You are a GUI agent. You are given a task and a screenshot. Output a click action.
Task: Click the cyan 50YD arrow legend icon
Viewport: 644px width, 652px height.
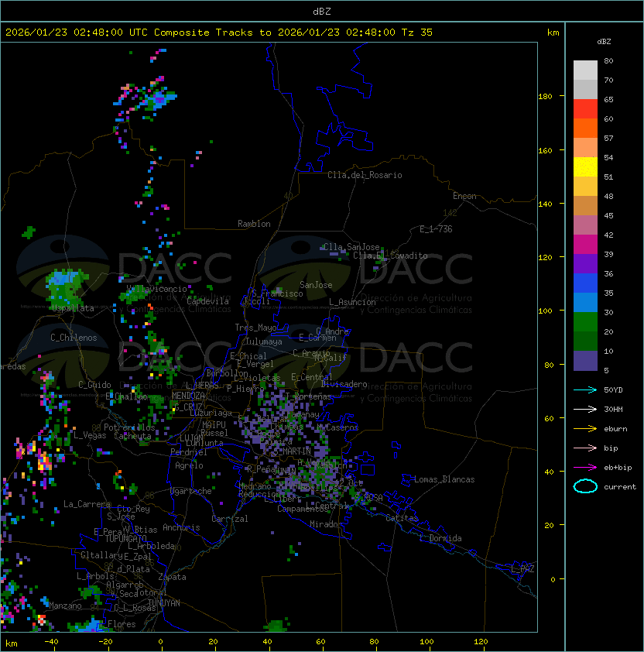[585, 389]
